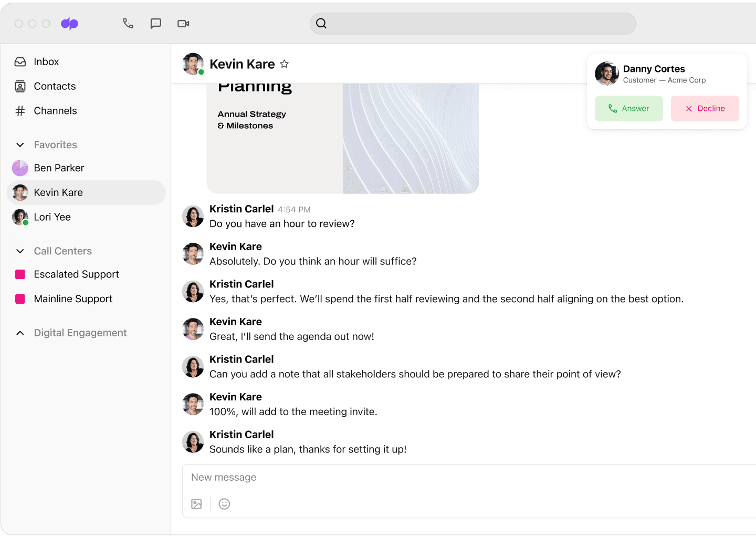
Task: Start a video call with camera icon
Action: pyautogui.click(x=183, y=24)
